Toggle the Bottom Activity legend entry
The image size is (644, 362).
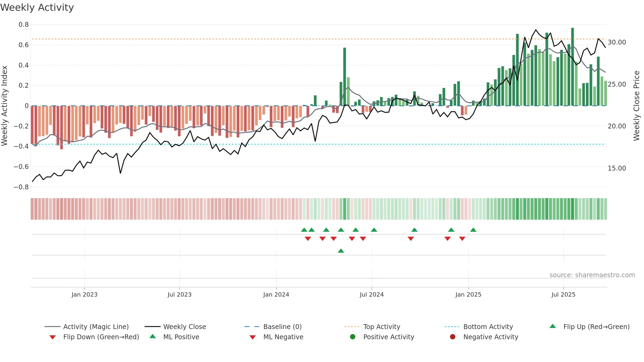479,327
